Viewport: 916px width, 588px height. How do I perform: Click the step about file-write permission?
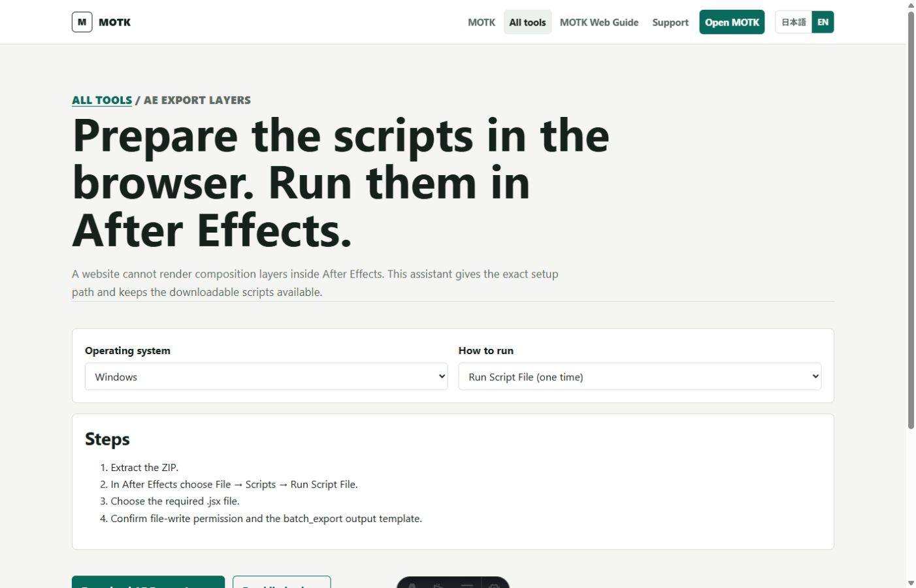(266, 518)
